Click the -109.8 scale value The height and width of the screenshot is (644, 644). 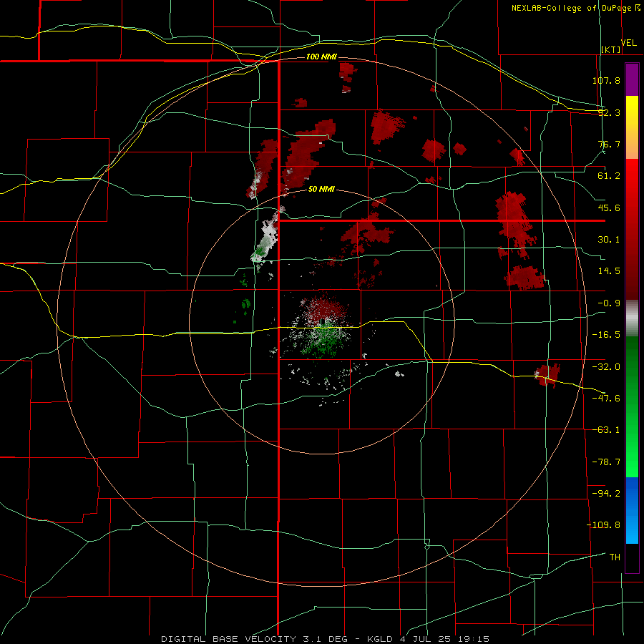coord(604,525)
